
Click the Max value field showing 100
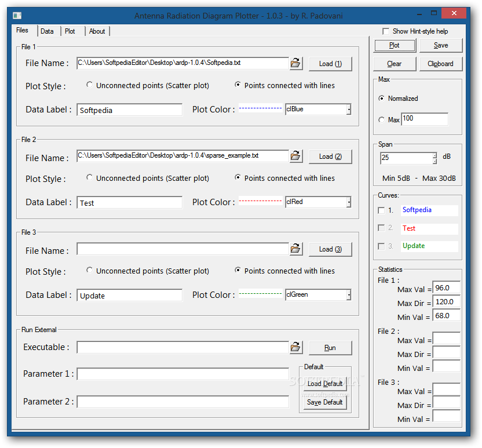click(425, 119)
